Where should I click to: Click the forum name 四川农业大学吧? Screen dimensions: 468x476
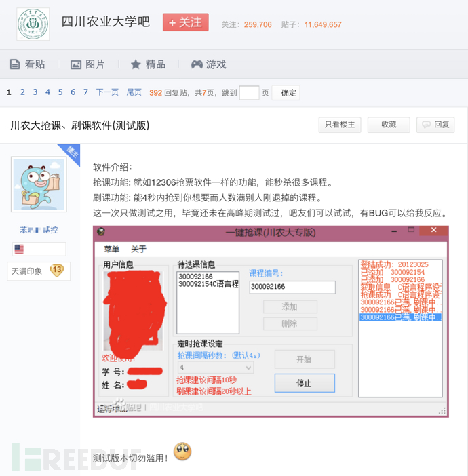[105, 22]
